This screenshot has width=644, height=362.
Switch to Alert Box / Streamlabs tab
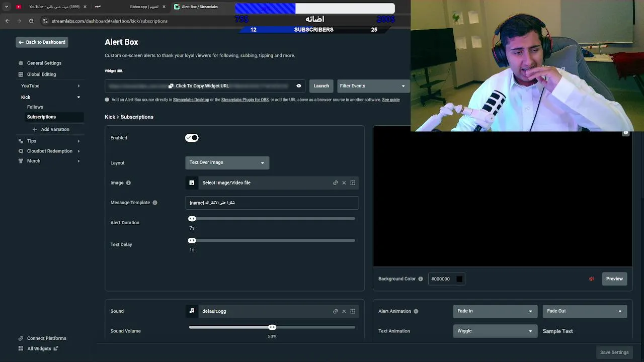pos(200,7)
